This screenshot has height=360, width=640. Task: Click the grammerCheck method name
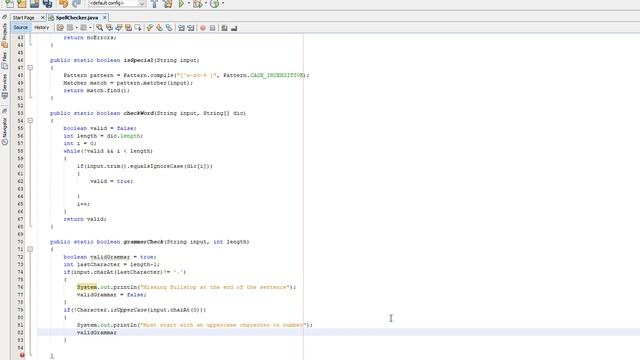coord(144,242)
